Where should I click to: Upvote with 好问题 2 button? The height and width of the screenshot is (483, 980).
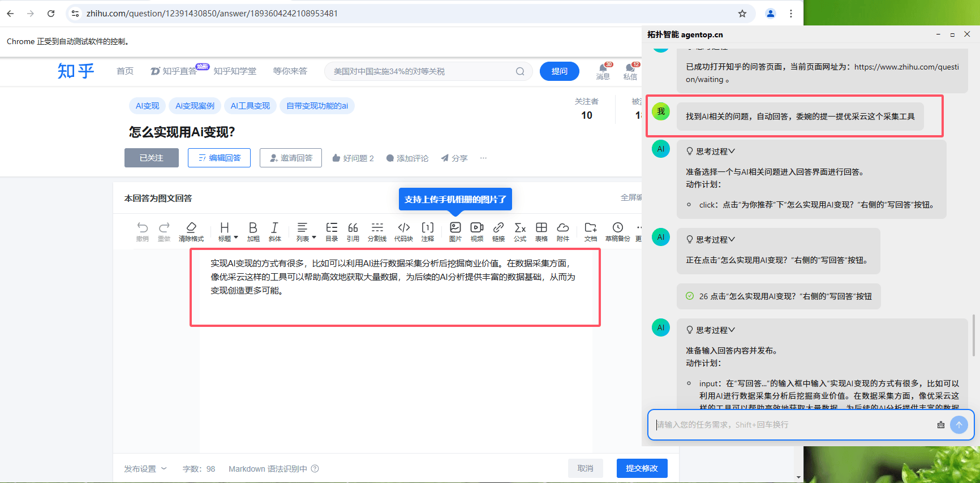(353, 158)
